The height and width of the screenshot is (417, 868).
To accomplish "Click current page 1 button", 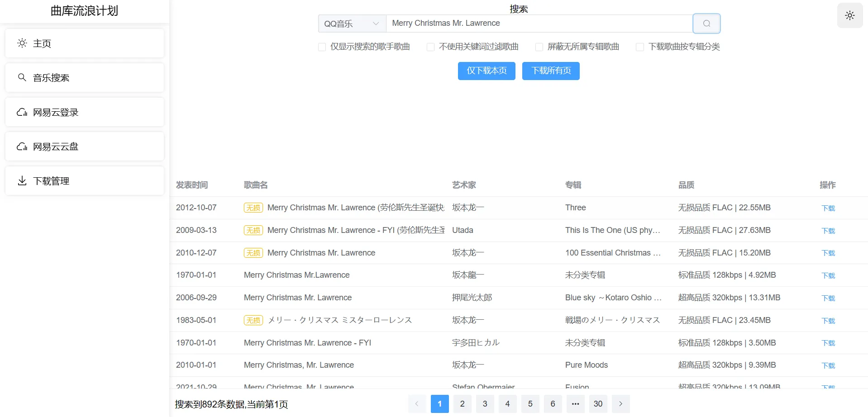I will [439, 404].
